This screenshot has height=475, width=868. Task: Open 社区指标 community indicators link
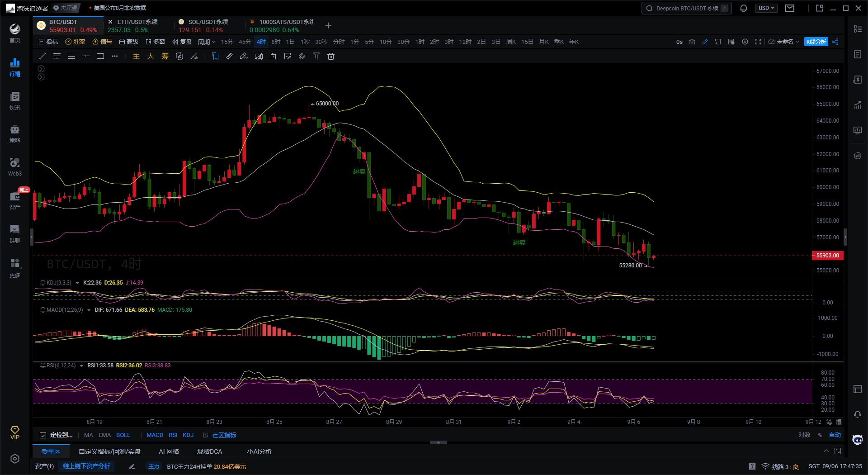click(x=220, y=435)
